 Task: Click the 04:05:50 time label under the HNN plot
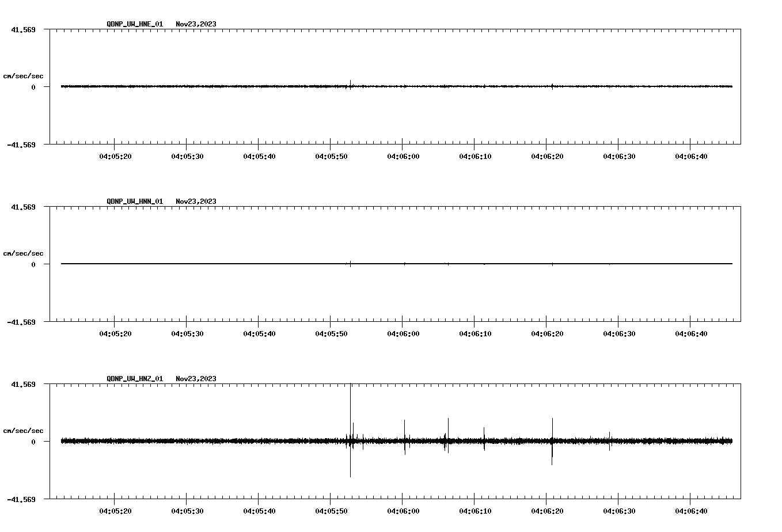coord(331,334)
